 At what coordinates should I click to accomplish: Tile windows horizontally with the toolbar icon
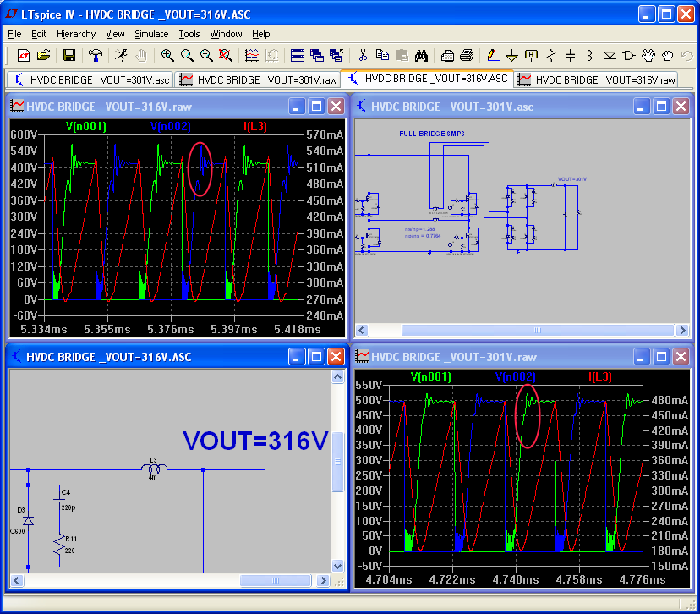click(x=298, y=55)
